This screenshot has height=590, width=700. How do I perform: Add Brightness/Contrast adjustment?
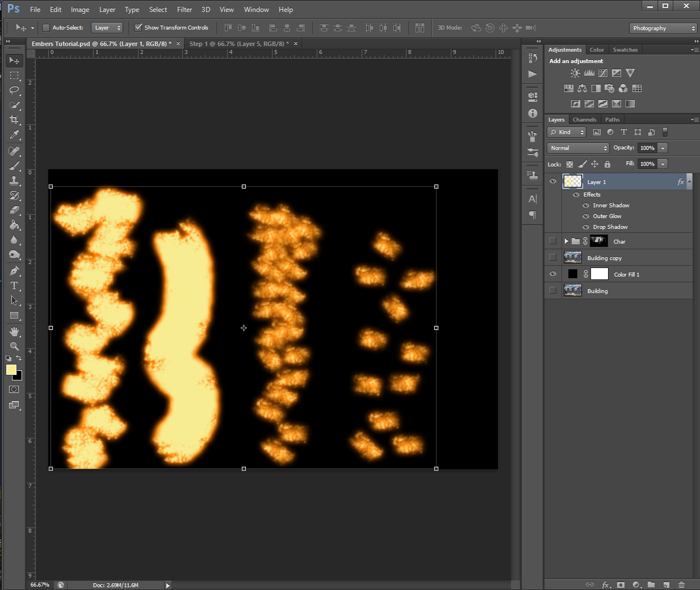(575, 73)
